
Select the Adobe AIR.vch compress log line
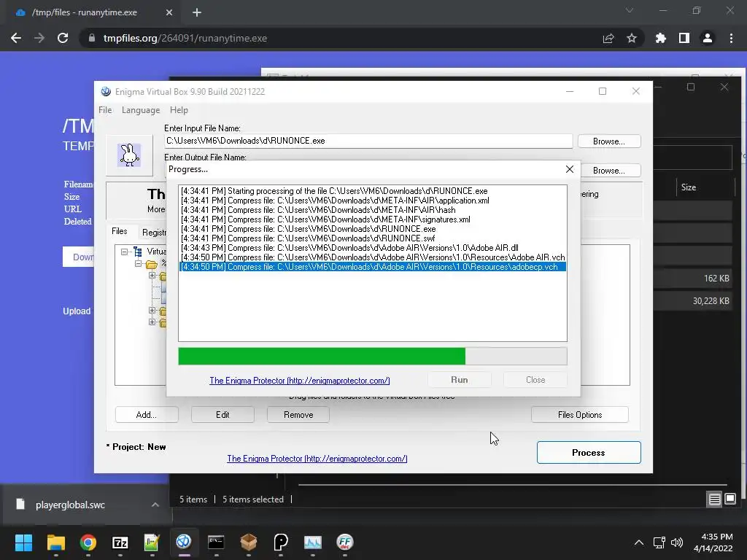coord(373,257)
